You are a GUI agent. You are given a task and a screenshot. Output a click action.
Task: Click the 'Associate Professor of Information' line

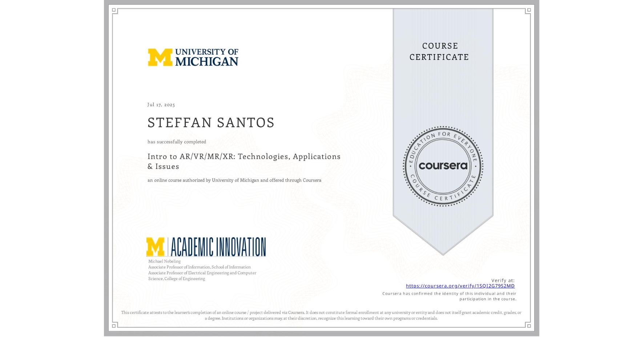click(200, 267)
